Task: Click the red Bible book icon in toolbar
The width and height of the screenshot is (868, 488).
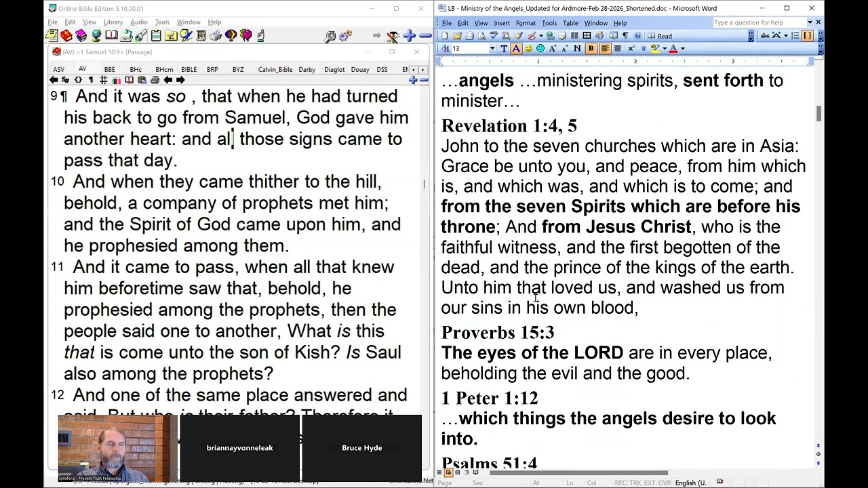Action: tap(66, 35)
